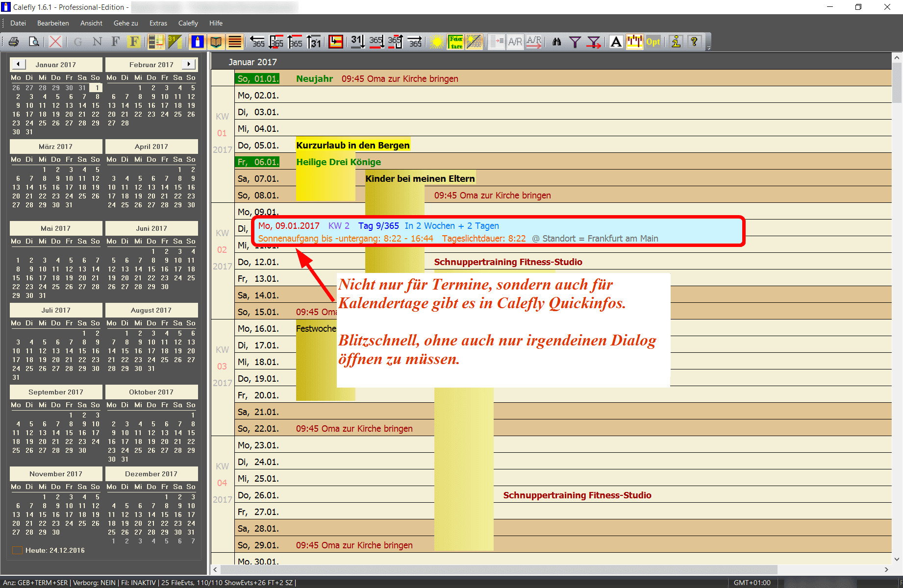Click the split 31 and list view icon

point(175,42)
